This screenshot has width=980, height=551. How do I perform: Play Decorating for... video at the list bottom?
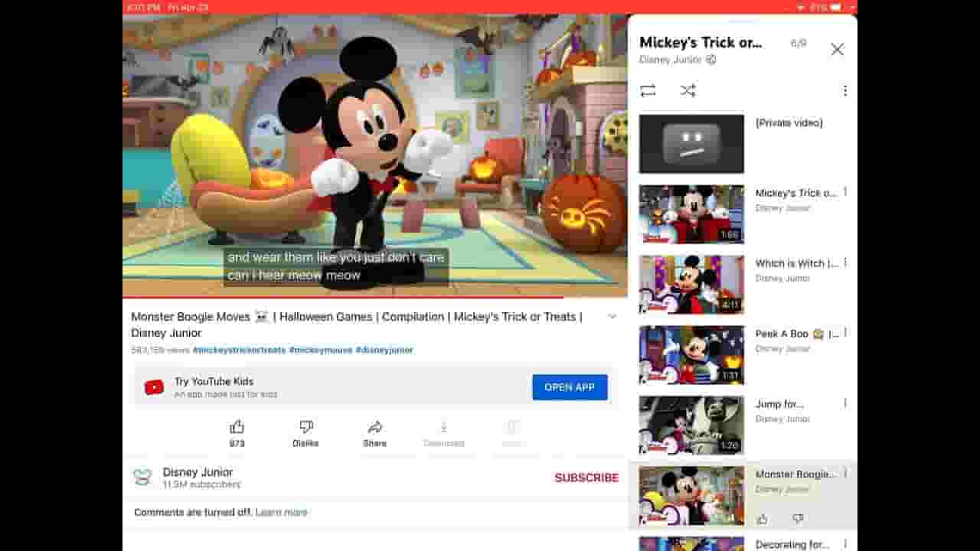pyautogui.click(x=691, y=544)
